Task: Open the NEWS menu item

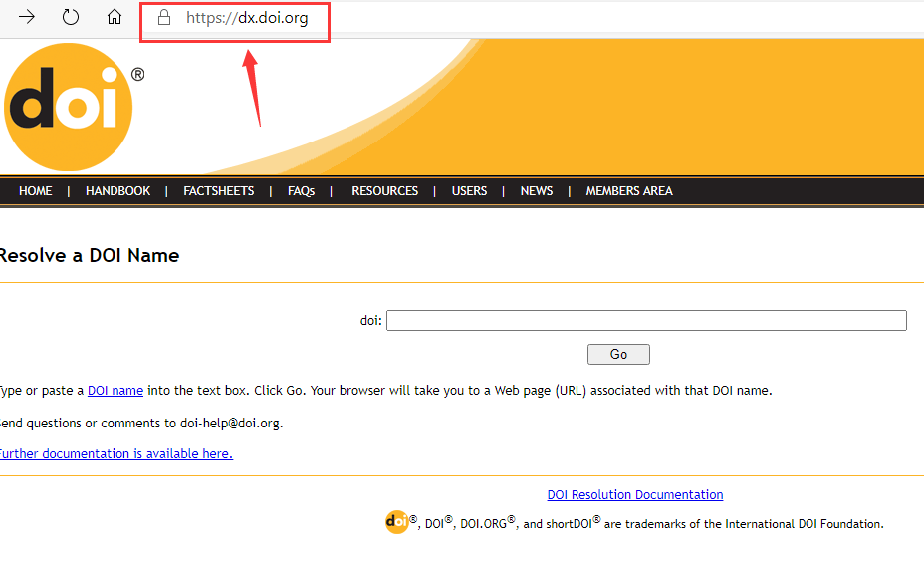Action: tap(536, 191)
